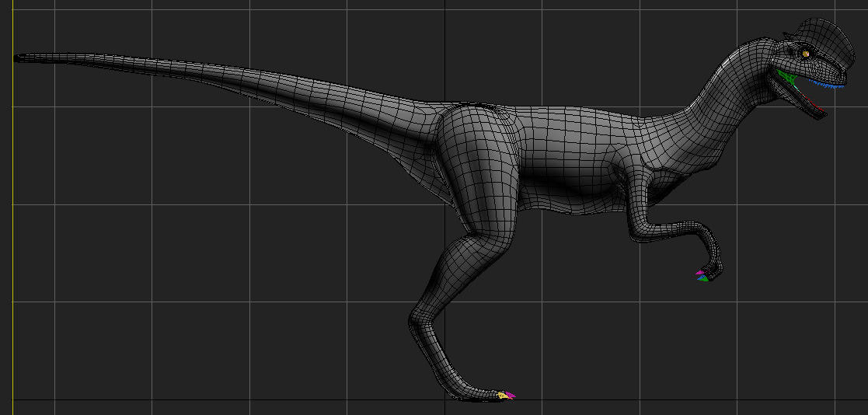Select the magenta claw on the hand
This screenshot has height=415, width=868.
coord(699,273)
